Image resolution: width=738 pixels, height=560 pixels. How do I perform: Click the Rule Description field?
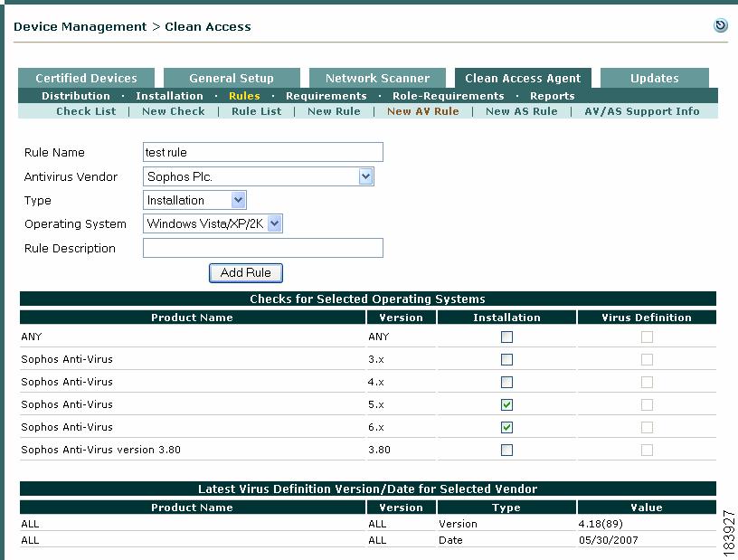263,248
